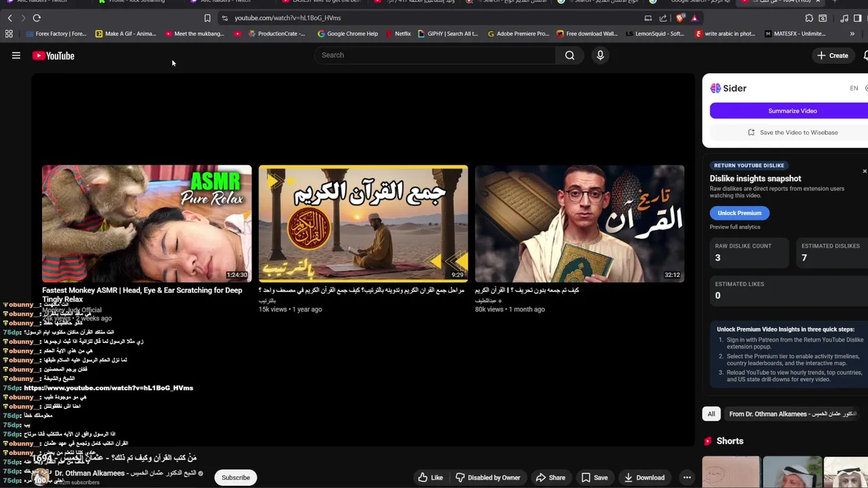Image resolution: width=868 pixels, height=488 pixels.
Task: Click the browser forward arrow
Action: pyautogui.click(x=23, y=18)
